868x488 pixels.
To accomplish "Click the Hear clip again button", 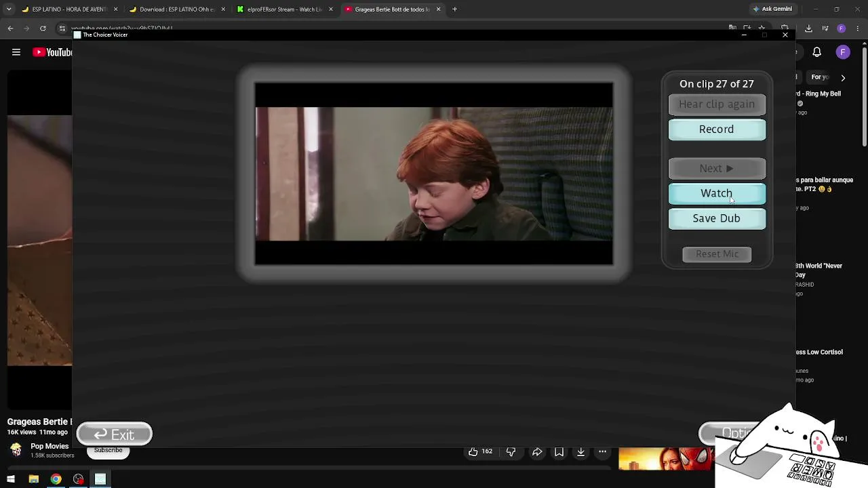I will [x=717, y=104].
